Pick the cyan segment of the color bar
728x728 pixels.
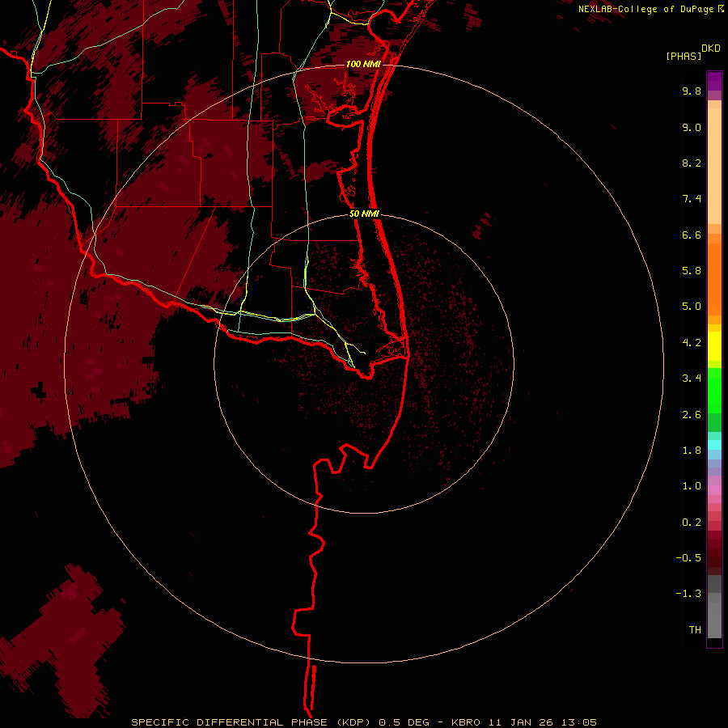(x=714, y=445)
